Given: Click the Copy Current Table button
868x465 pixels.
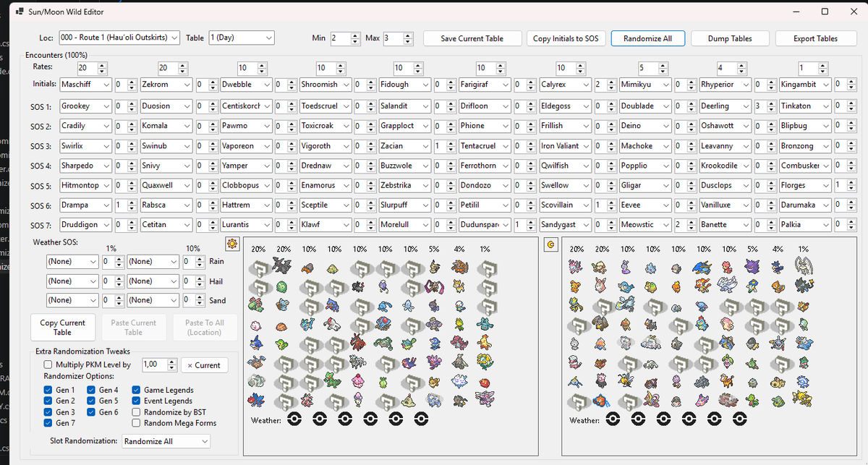Looking at the screenshot, I should [63, 328].
